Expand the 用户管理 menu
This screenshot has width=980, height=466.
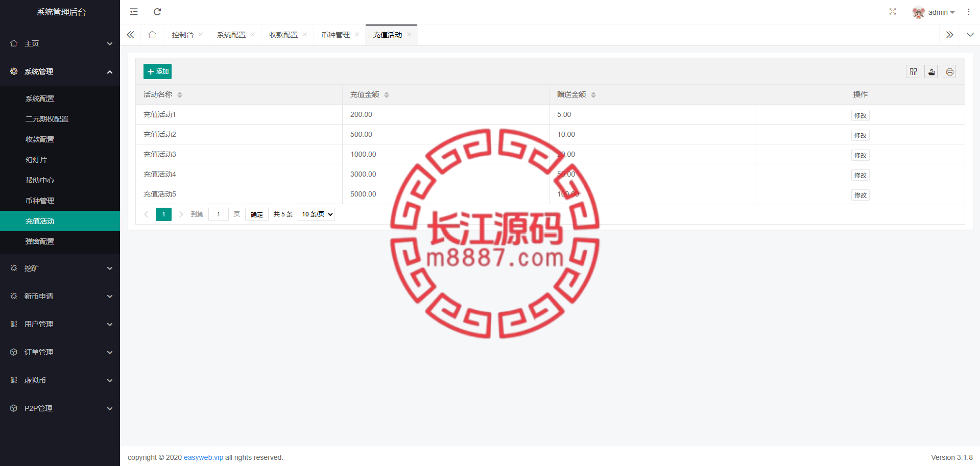[110, 325]
